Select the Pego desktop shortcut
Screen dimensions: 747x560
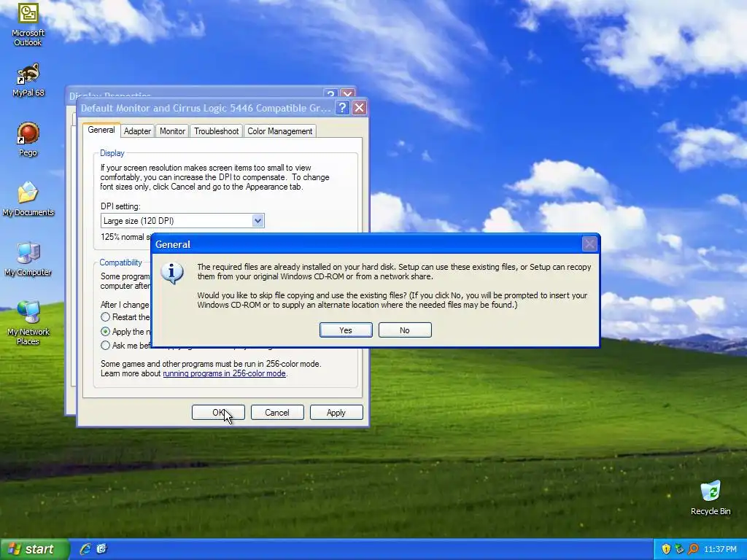[x=28, y=139]
